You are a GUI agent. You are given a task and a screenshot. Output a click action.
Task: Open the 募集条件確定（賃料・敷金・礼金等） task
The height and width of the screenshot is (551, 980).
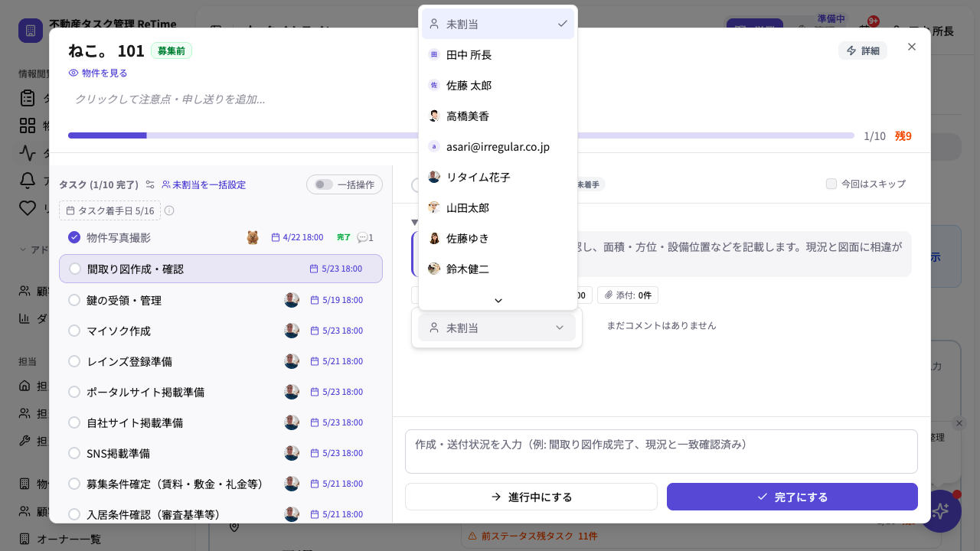click(175, 484)
